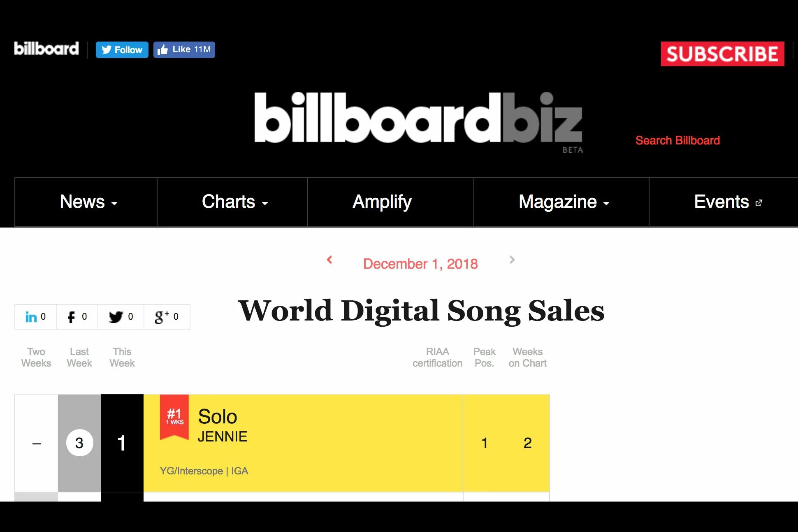Open the Amplify tab
This screenshot has height=532, width=798.
point(382,202)
